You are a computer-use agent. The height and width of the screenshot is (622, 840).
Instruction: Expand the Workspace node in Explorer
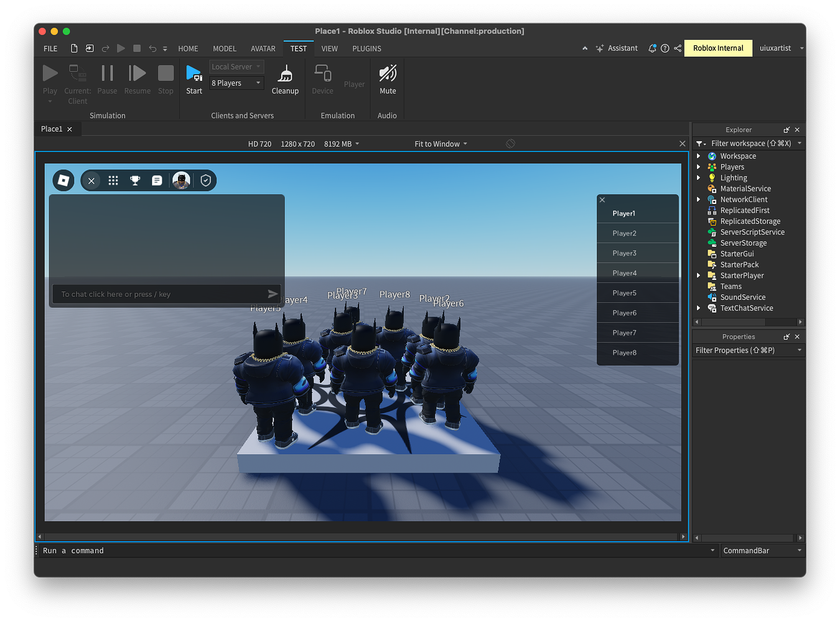pyautogui.click(x=698, y=155)
